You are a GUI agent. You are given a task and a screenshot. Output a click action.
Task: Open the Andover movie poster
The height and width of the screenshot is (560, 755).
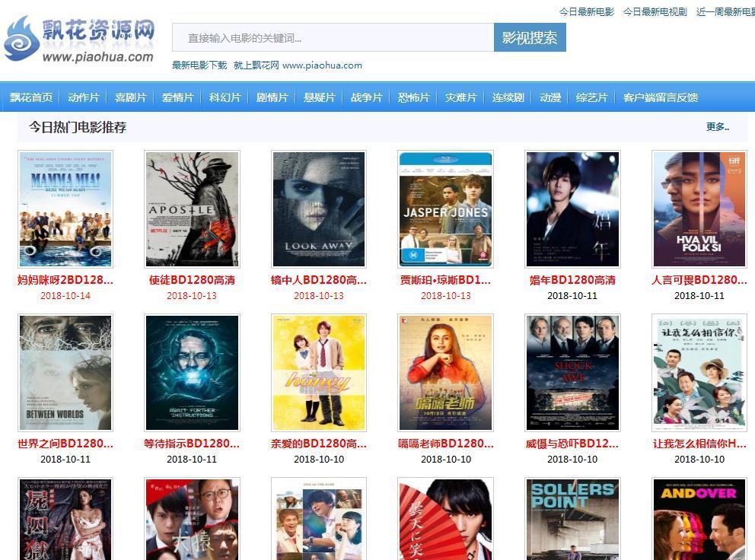click(699, 519)
